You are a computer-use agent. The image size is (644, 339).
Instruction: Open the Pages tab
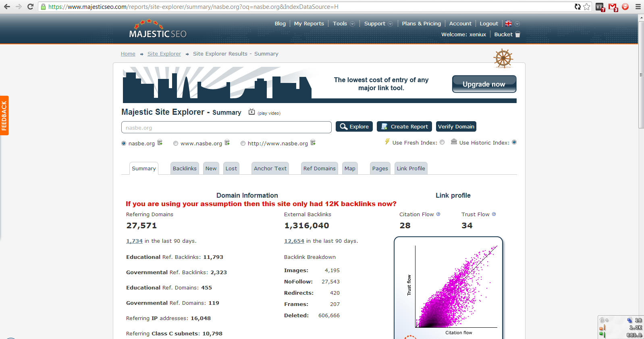point(380,168)
